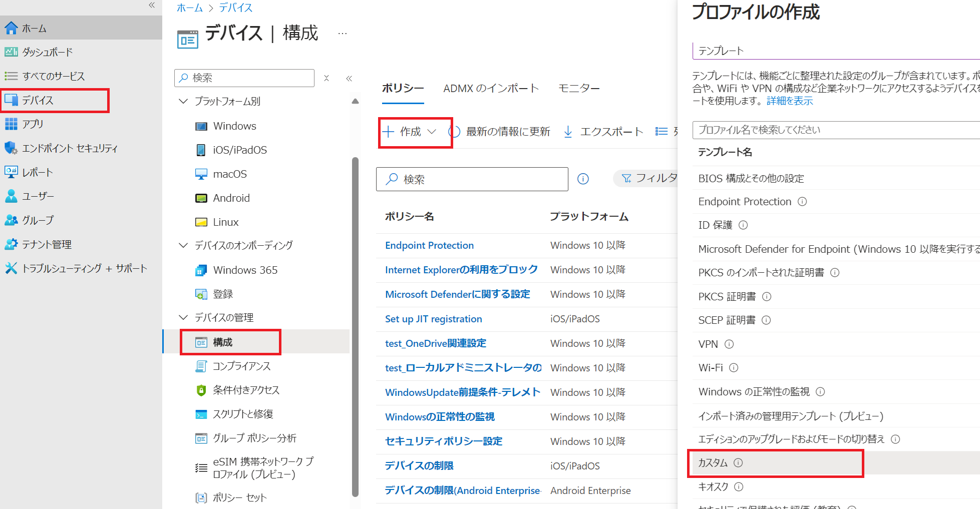The width and height of the screenshot is (980, 509).
Task: Sort by ポリシー名 column header
Action: tap(409, 216)
